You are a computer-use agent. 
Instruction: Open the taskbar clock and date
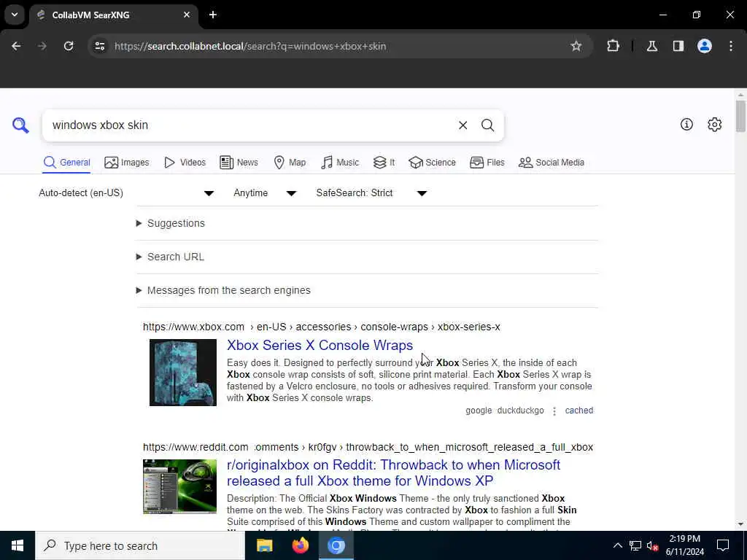point(684,545)
